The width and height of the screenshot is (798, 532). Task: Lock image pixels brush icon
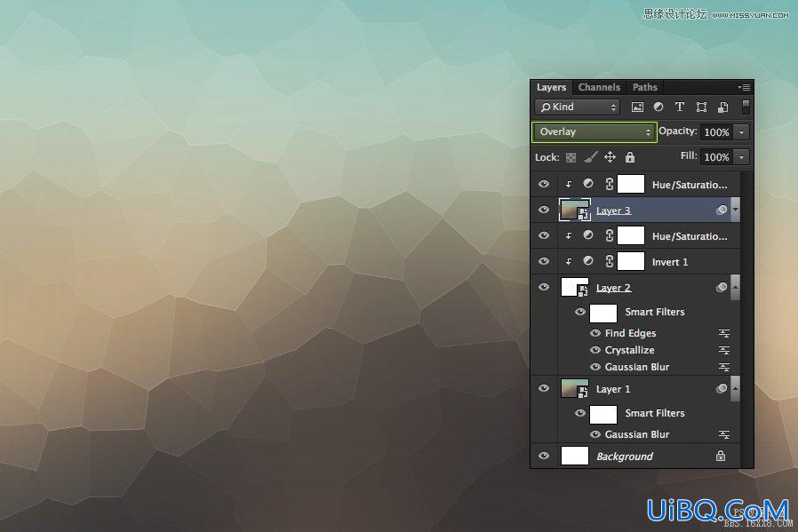(590, 157)
